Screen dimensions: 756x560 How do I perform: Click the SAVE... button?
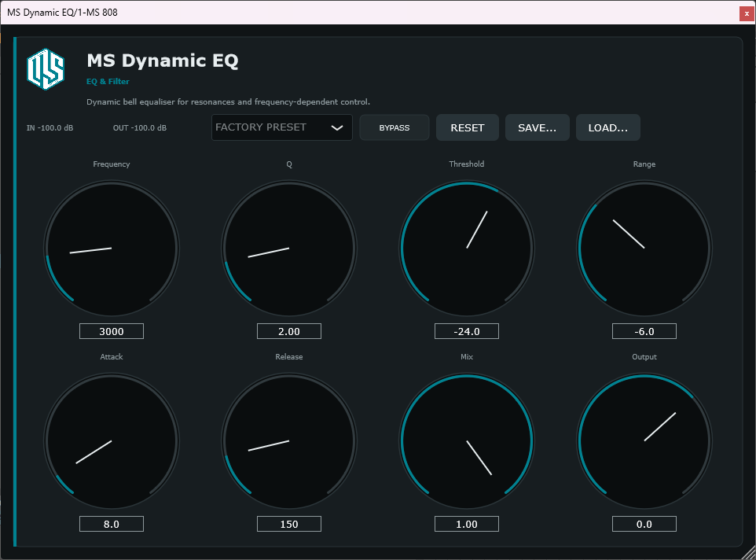click(x=537, y=127)
